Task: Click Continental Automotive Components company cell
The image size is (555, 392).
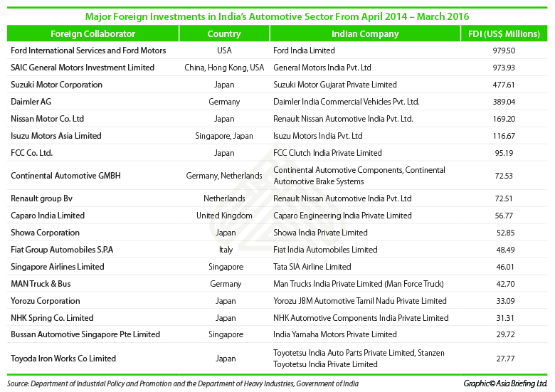Action: (x=359, y=176)
